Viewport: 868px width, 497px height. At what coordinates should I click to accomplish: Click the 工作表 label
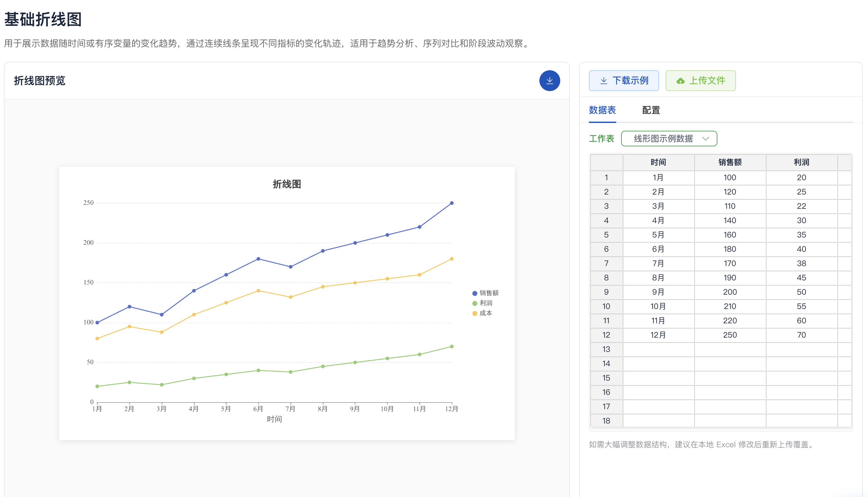[602, 139]
